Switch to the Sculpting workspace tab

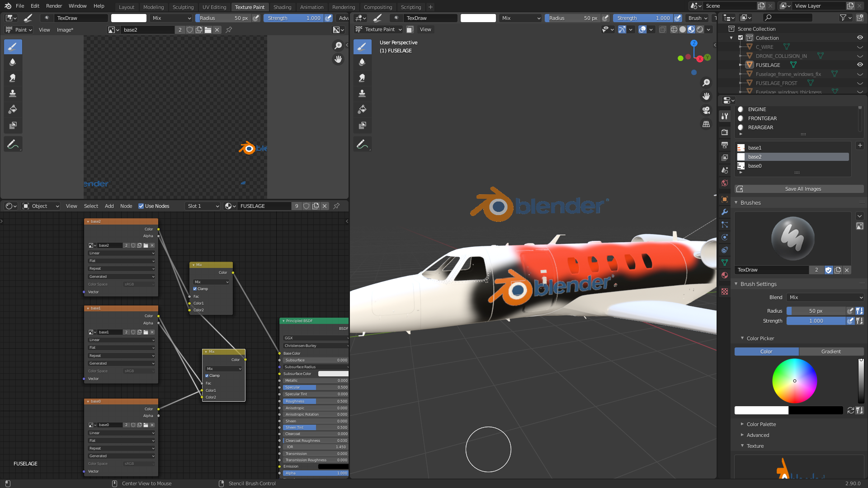(x=183, y=7)
